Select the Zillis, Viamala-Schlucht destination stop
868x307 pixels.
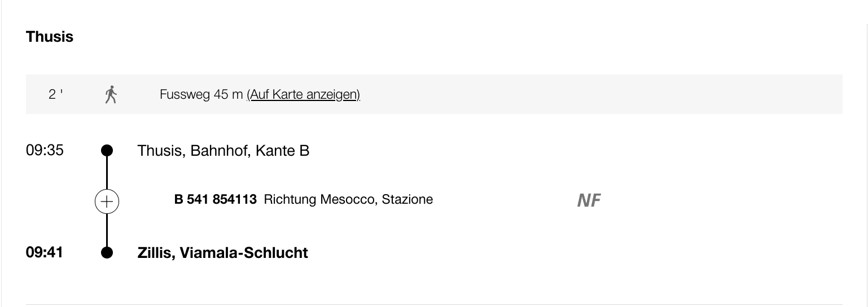[222, 252]
